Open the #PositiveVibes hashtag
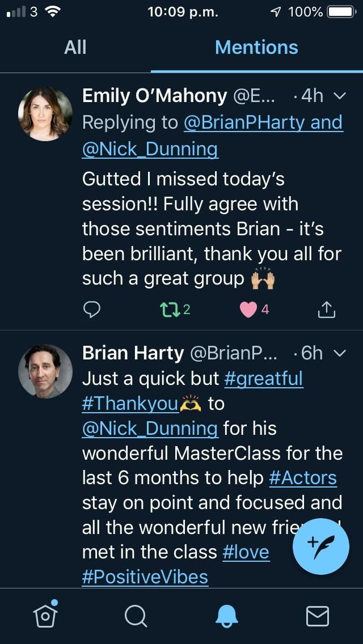Image resolution: width=363 pixels, height=644 pixels. [145, 577]
